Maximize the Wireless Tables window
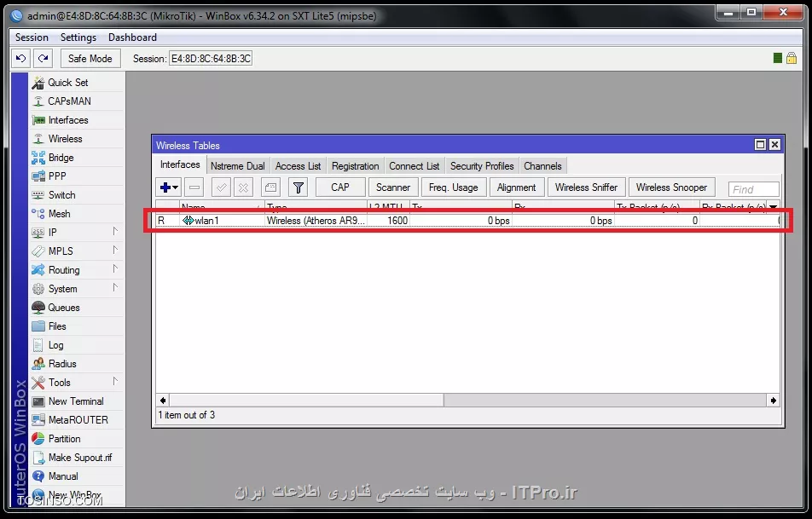Image resolution: width=812 pixels, height=519 pixels. click(760, 145)
